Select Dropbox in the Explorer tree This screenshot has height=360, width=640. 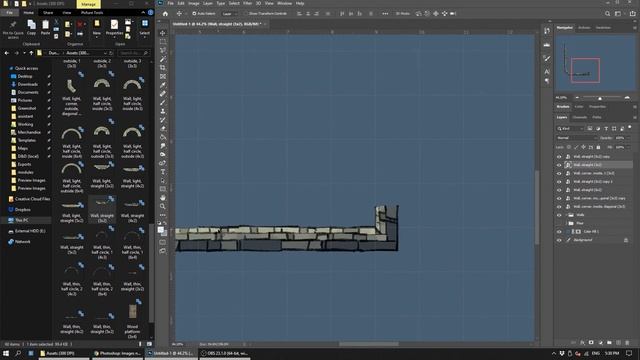pyautogui.click(x=23, y=210)
